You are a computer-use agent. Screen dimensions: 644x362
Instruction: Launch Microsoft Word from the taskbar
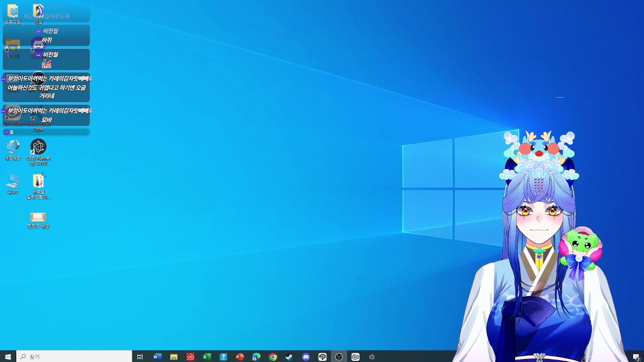coord(157,356)
